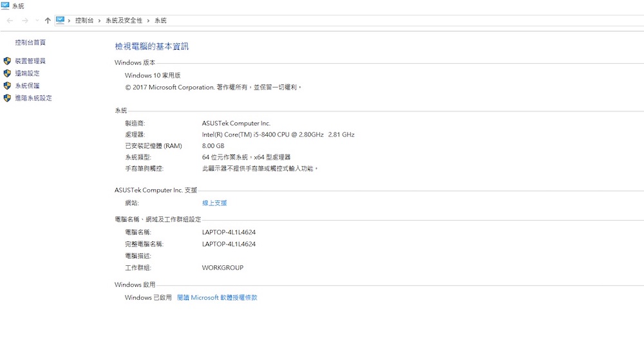Click the shield icon beside 遠端設定

click(x=7, y=73)
